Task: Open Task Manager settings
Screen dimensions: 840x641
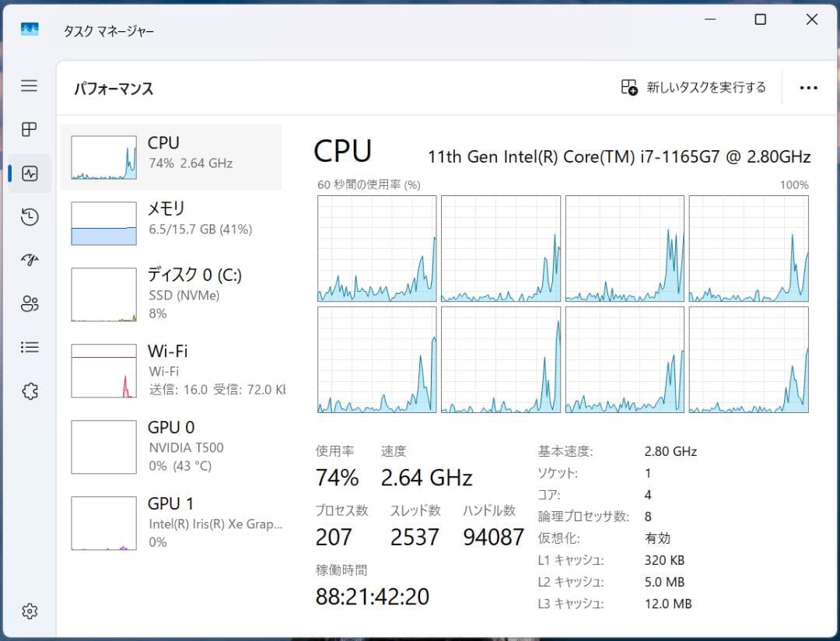Action: 29,611
